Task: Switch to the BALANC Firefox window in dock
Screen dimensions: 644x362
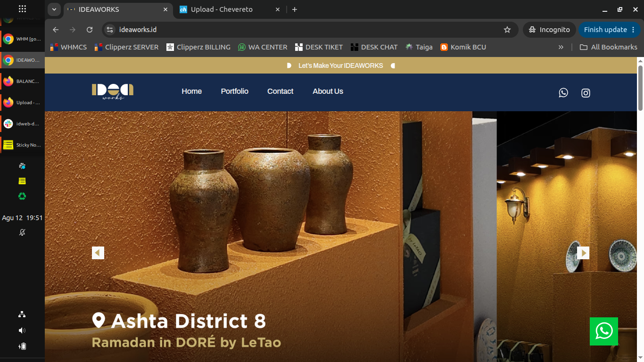Action: (x=22, y=81)
